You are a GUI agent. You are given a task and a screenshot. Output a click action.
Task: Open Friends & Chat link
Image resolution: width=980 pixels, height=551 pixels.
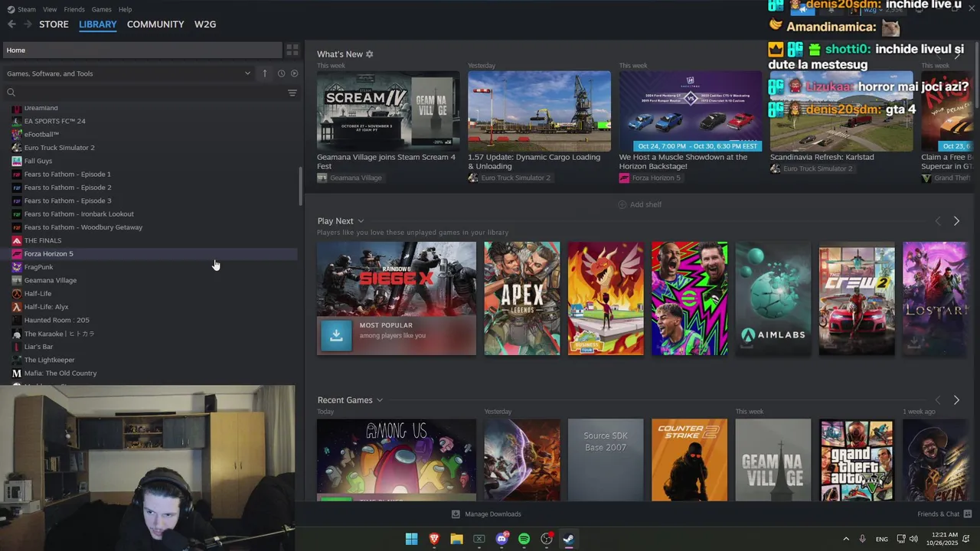pos(938,514)
